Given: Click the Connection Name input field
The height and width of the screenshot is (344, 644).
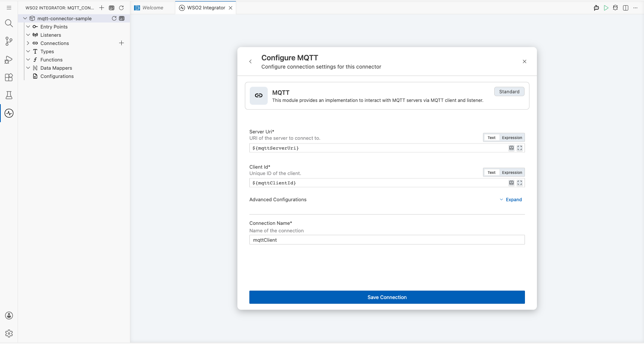Looking at the screenshot, I should point(387,240).
